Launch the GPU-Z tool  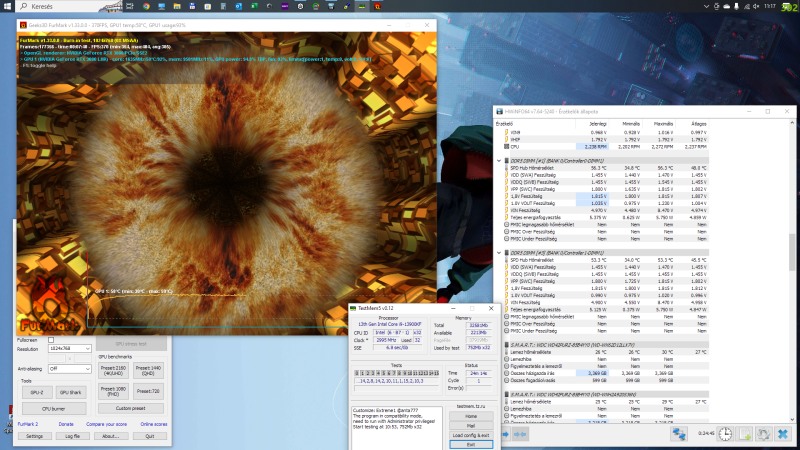tap(37, 392)
